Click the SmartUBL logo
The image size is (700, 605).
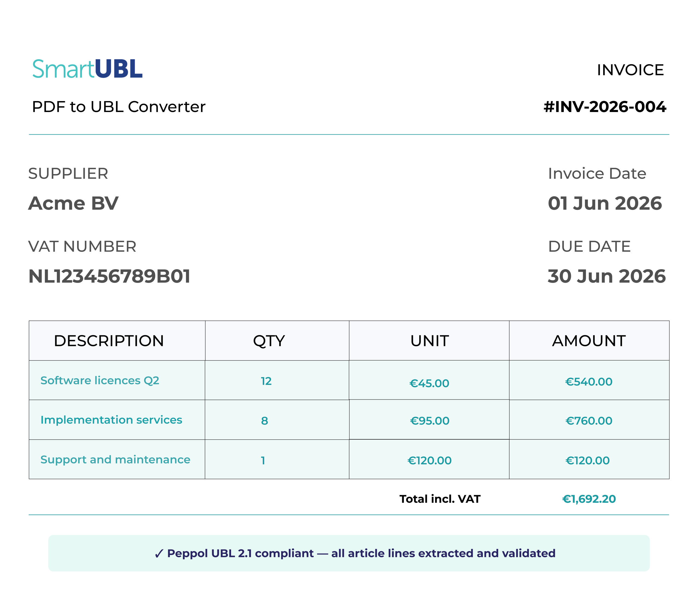pos(87,69)
